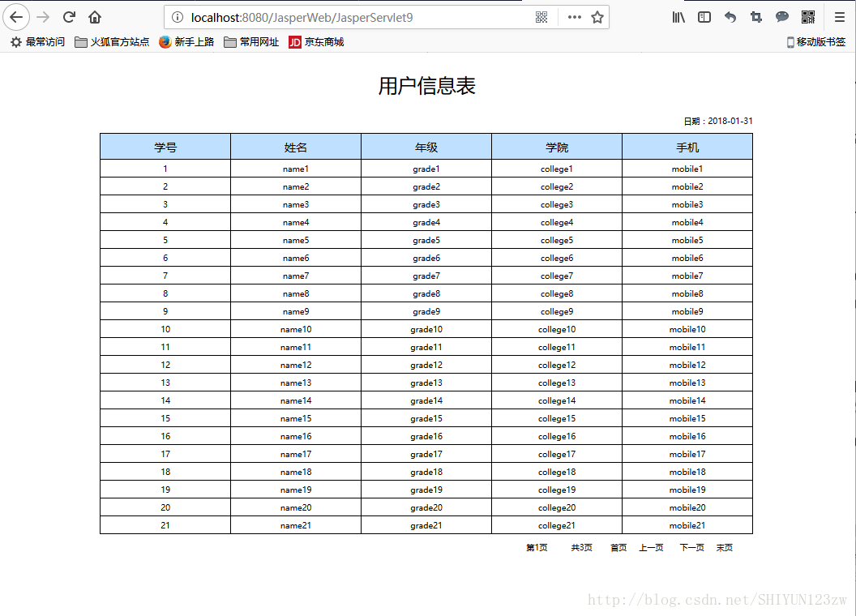The width and height of the screenshot is (856, 616).
Task: Show site information icon in address bar
Action: click(x=178, y=18)
